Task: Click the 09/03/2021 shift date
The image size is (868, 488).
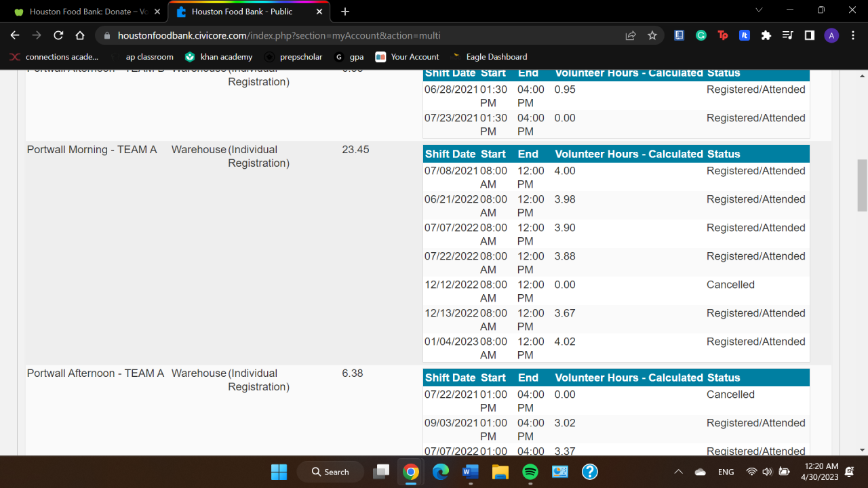Action: tap(452, 423)
